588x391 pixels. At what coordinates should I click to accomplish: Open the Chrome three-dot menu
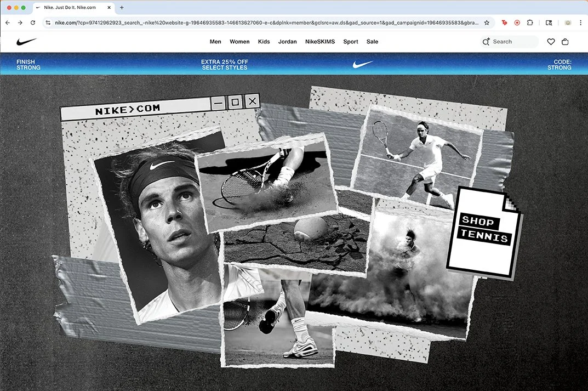[580, 22]
